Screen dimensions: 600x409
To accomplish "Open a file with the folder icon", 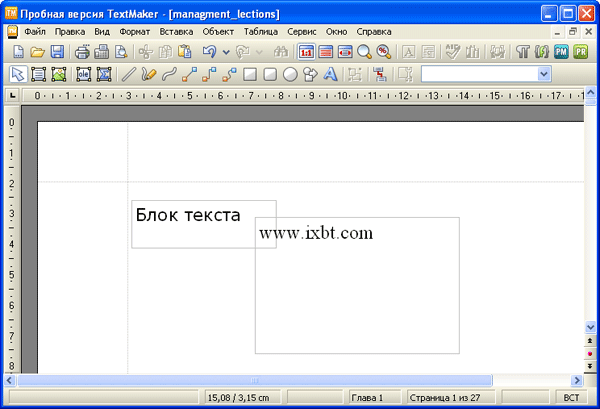I will click(x=38, y=51).
